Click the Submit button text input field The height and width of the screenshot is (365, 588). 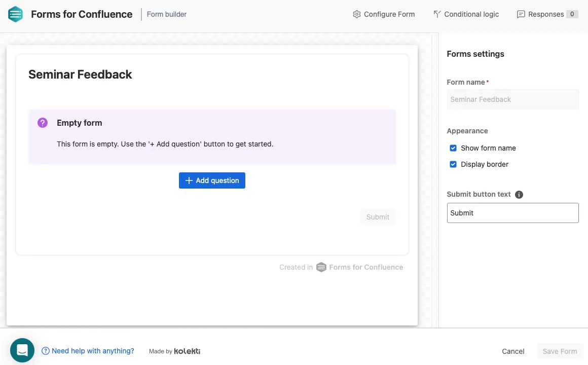pyautogui.click(x=512, y=213)
